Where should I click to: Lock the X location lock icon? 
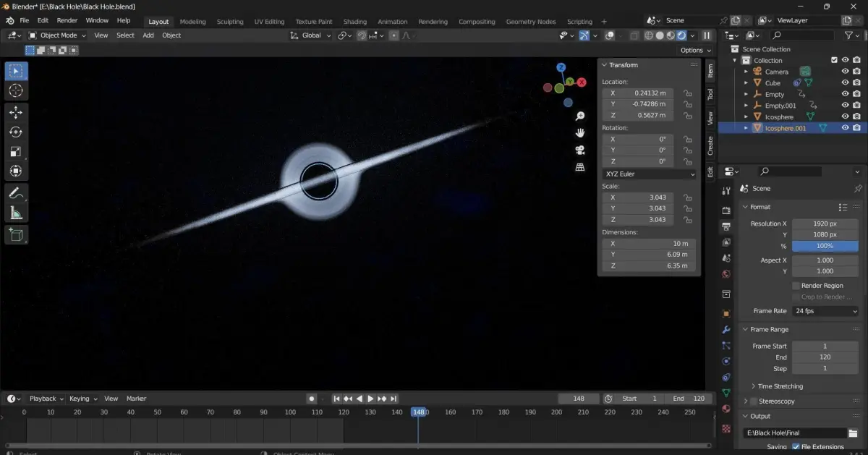coord(688,93)
